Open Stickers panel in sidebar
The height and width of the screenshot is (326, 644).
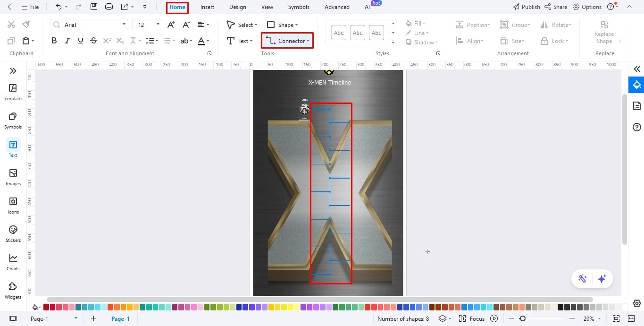[13, 234]
